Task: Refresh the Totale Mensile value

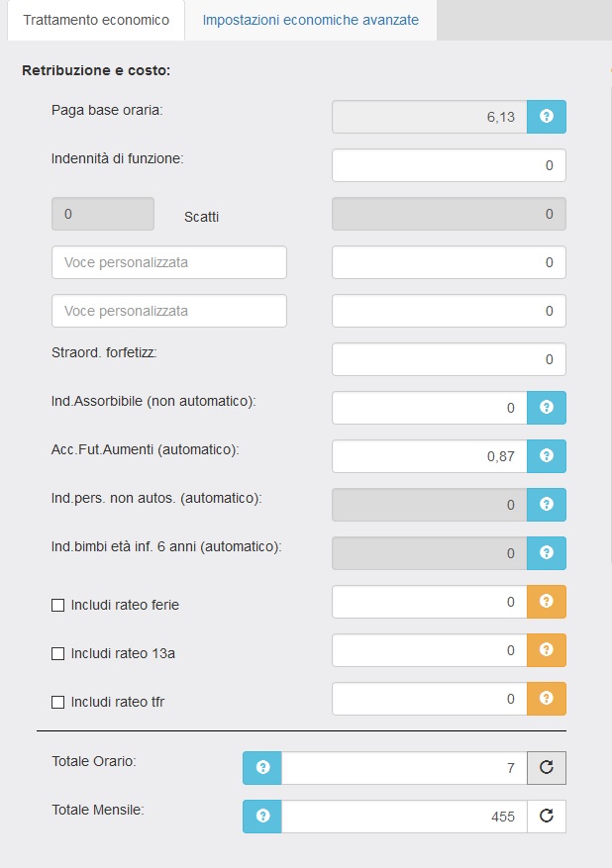Action: [x=546, y=817]
